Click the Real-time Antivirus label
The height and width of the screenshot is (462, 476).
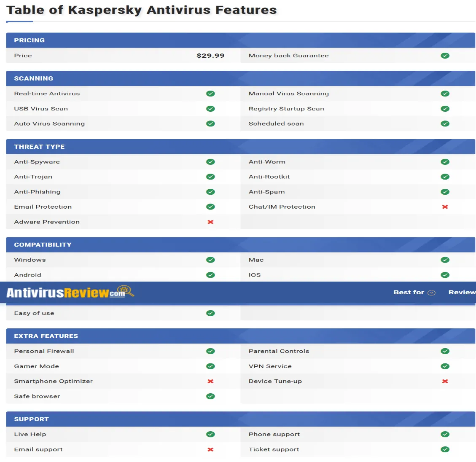click(47, 94)
